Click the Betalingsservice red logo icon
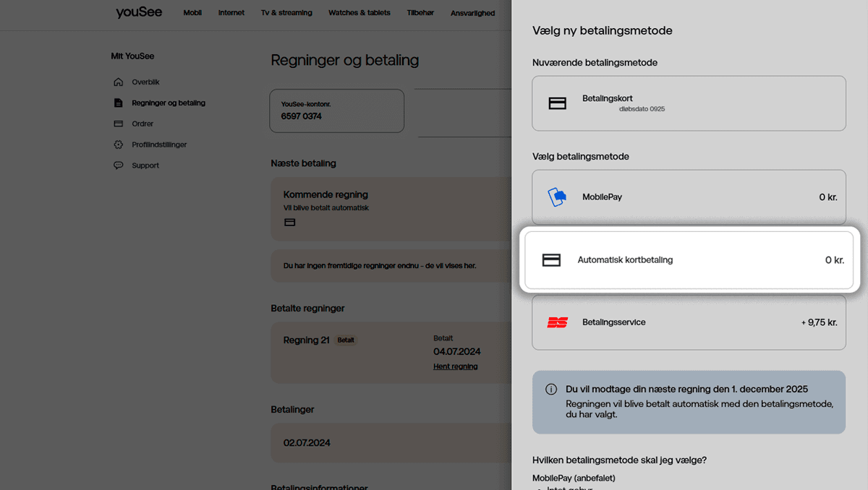The height and width of the screenshot is (490, 868). coord(557,322)
